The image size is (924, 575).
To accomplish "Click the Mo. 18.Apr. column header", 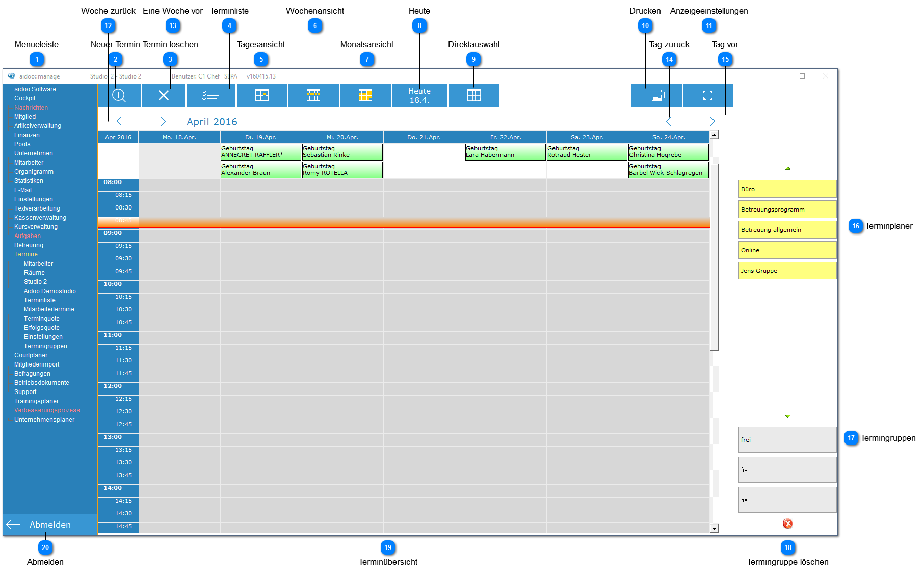I will (x=179, y=137).
